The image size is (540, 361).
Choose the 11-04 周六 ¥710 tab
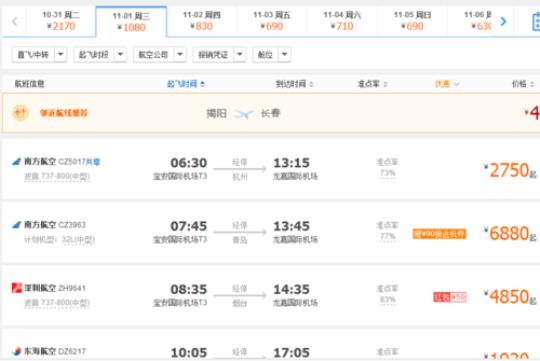coord(342,21)
